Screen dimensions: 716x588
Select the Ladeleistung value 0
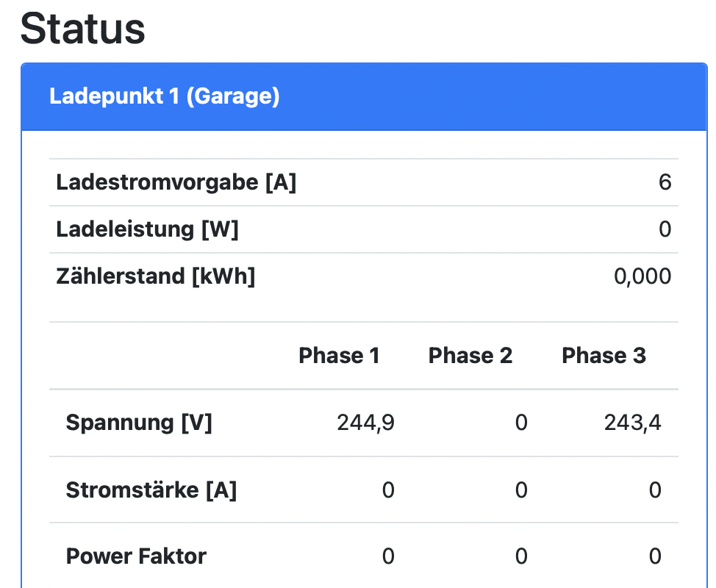click(665, 229)
